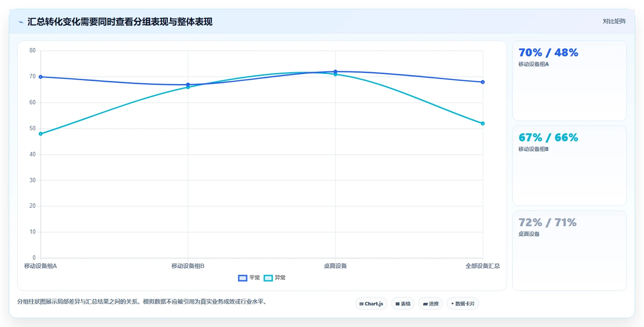Image resolution: width=644 pixels, height=327 pixels.
Task: Click the 数据卡片 chip
Action: [x=463, y=304]
